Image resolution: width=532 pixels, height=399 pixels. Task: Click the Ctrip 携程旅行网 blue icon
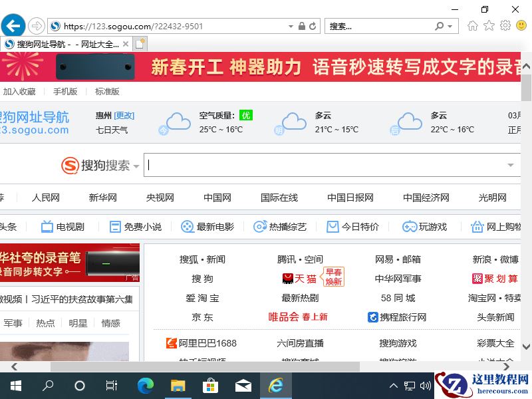(373, 317)
